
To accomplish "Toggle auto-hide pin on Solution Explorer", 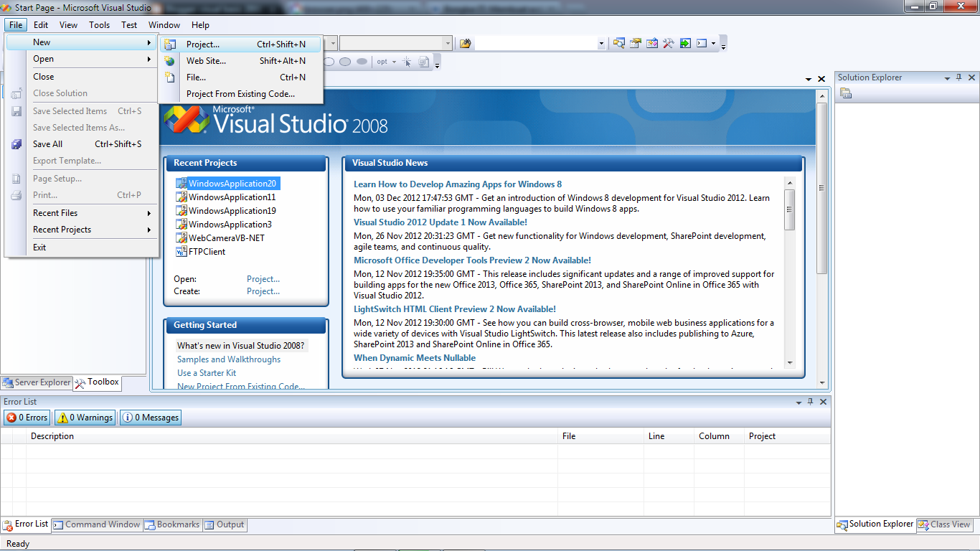I will click(x=960, y=77).
